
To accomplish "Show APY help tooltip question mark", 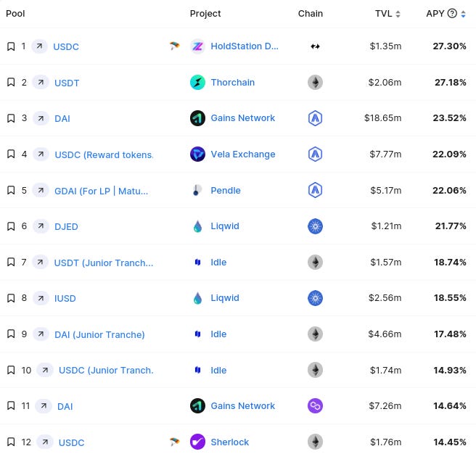I will [x=452, y=13].
